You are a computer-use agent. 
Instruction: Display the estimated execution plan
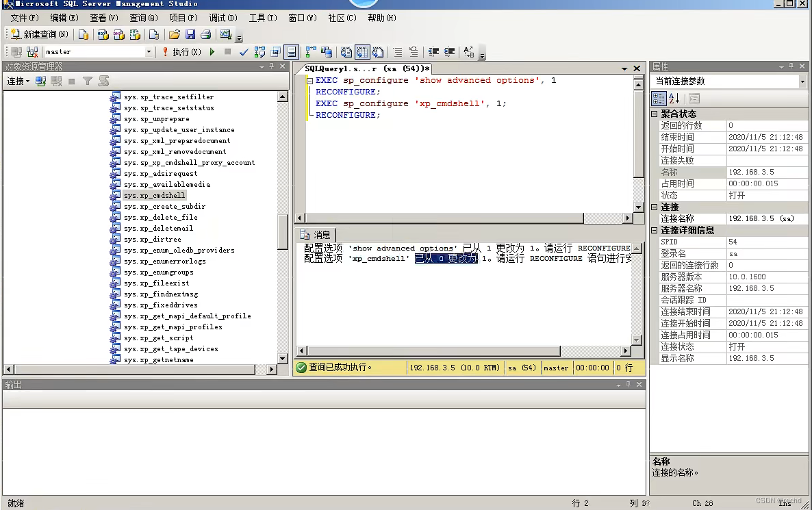[x=260, y=52]
